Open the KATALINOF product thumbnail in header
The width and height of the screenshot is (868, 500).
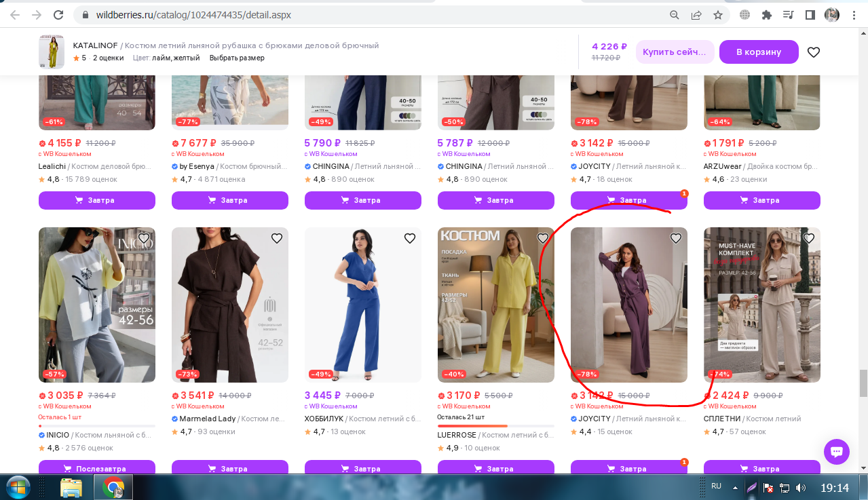pyautogui.click(x=52, y=52)
